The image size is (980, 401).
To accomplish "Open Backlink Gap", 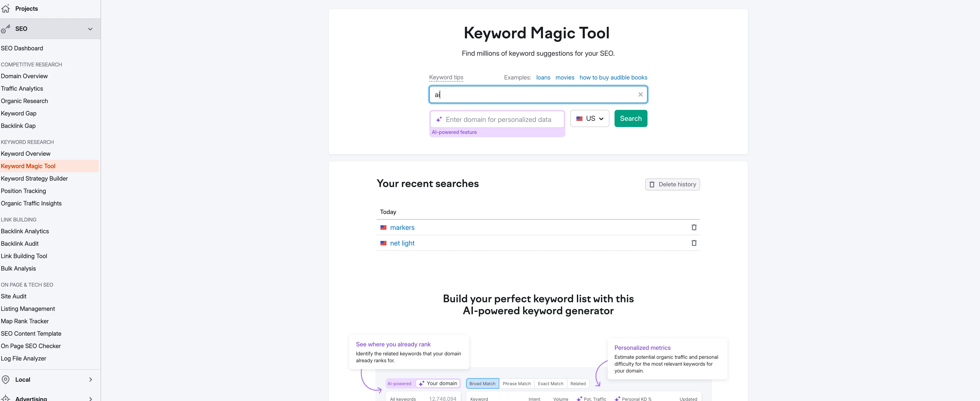I will (18, 126).
